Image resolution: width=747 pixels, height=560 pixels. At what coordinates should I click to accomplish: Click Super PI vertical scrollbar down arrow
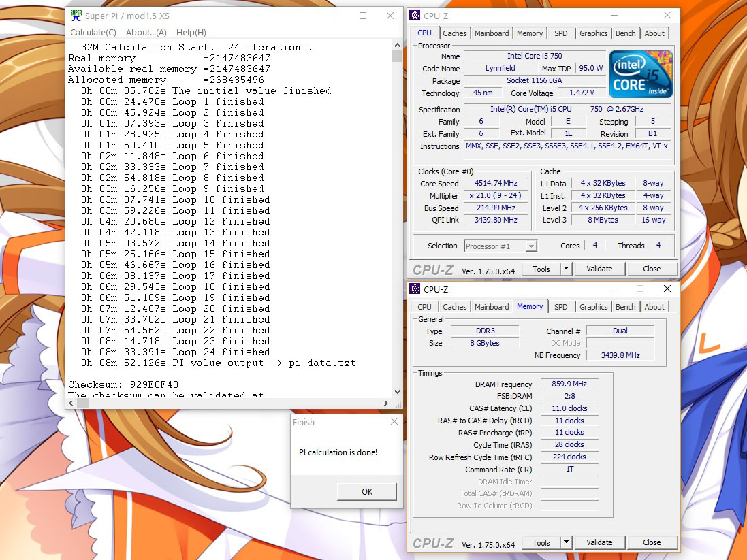click(x=397, y=392)
